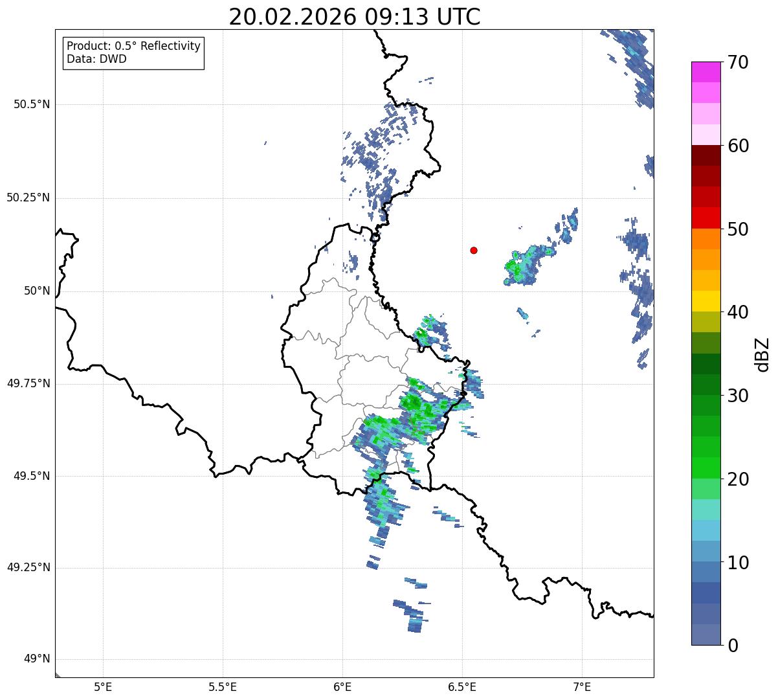Click the bright magenta top colorbar segment
This screenshot has width=778, height=700.
(x=706, y=72)
